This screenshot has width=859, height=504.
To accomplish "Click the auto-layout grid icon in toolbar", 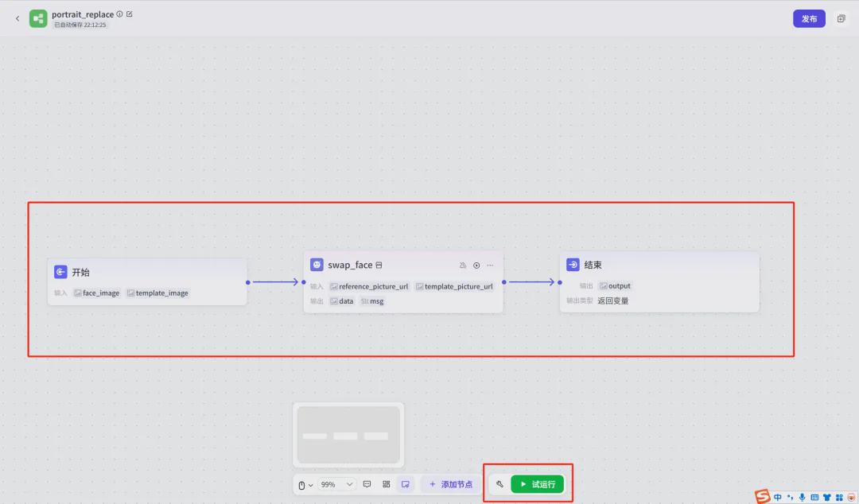I will [x=387, y=484].
